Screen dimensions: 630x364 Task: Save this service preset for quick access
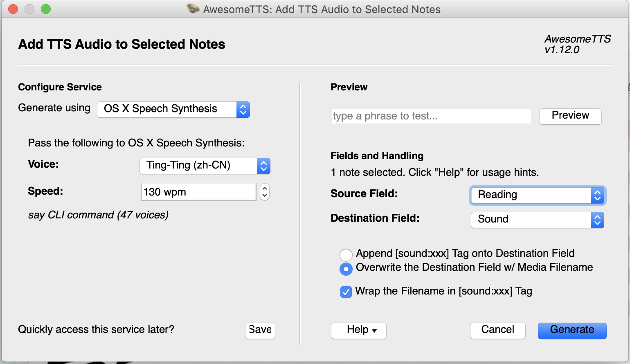[x=260, y=330]
